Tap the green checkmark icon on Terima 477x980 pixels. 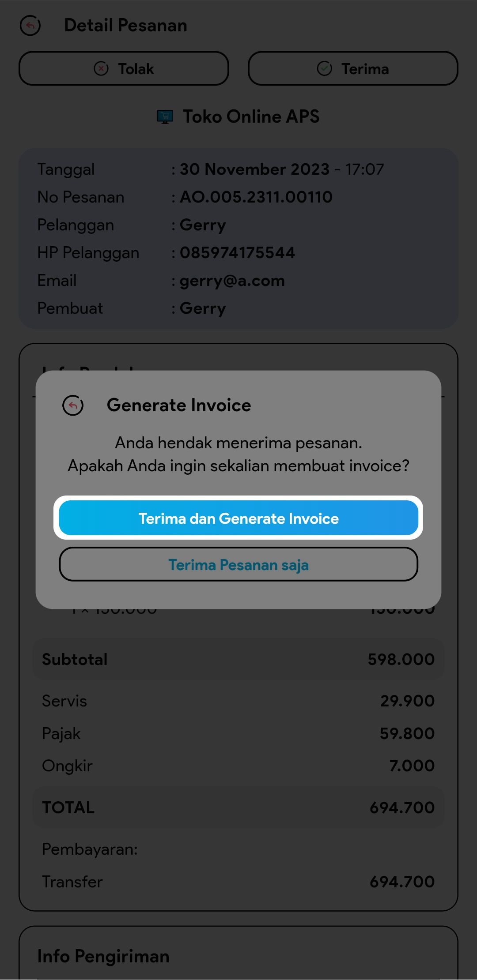[x=325, y=69]
